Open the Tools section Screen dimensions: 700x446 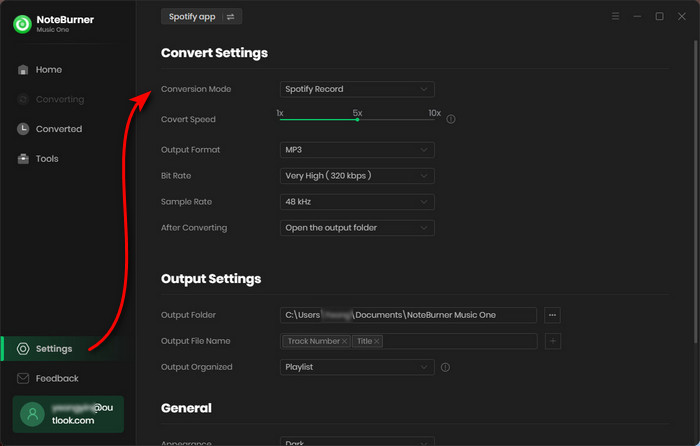(47, 159)
